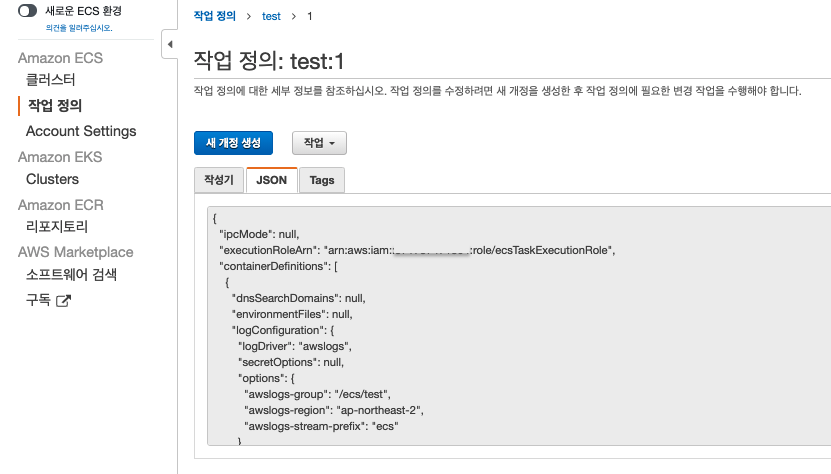
Task: Open 리포지토리 under Amazon ECR
Action: tap(57, 226)
